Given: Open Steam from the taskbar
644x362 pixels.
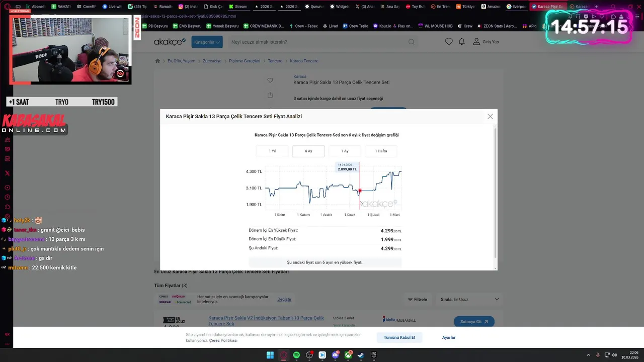Looking at the screenshot, I should coord(361,355).
